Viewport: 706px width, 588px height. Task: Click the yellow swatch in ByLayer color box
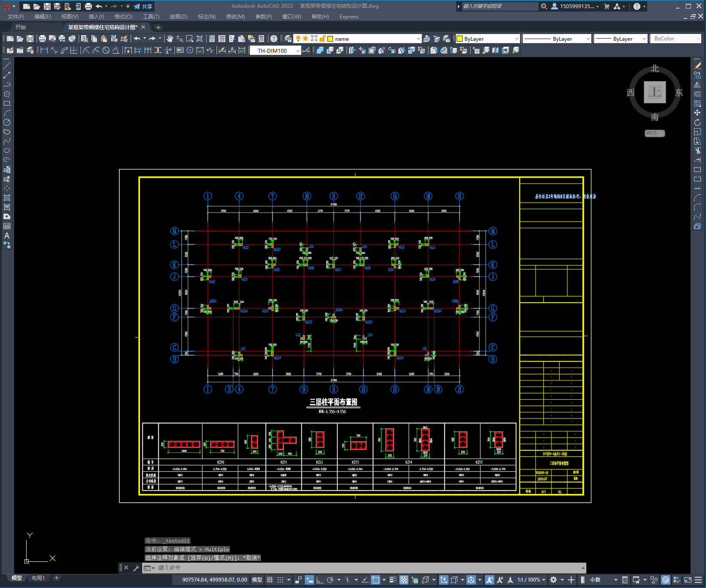[x=460, y=39]
